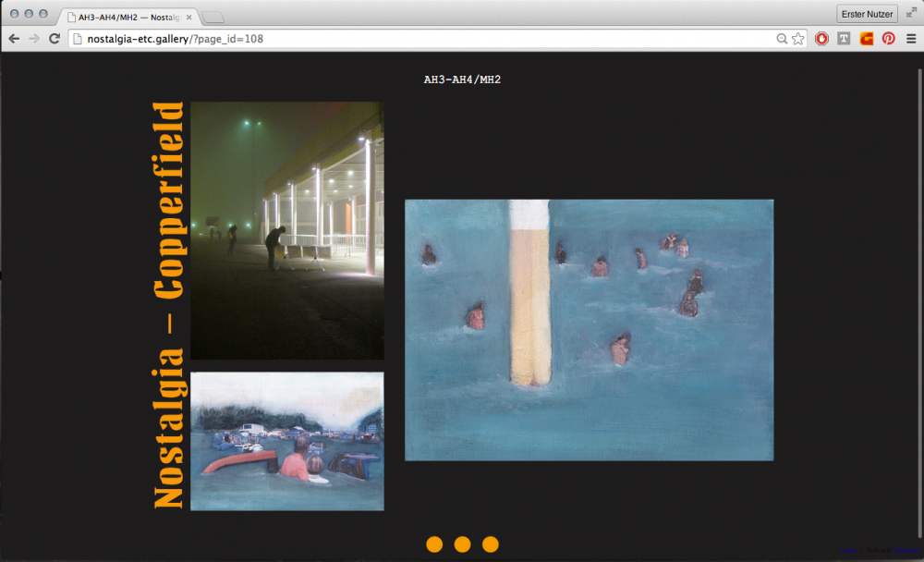Click the browser back arrow
924x562 pixels.
[x=14, y=39]
